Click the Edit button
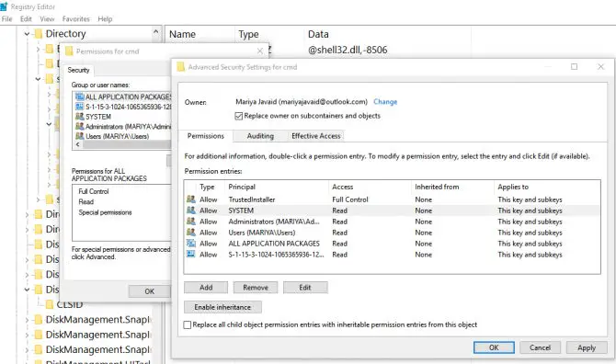The height and width of the screenshot is (364, 616). click(305, 288)
